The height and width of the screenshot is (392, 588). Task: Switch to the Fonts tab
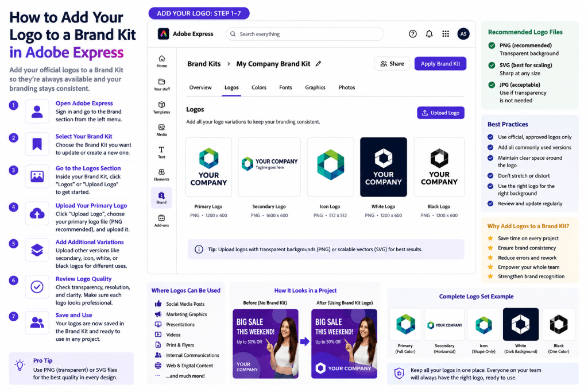click(285, 87)
